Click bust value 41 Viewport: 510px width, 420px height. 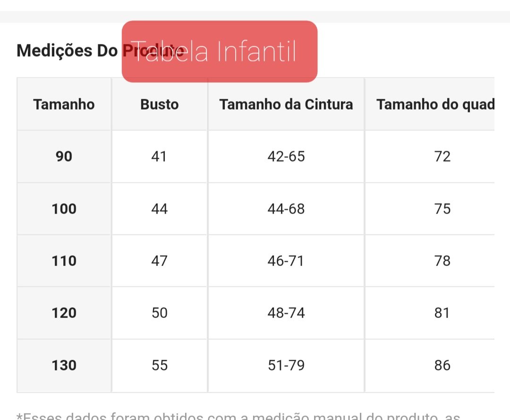(159, 156)
